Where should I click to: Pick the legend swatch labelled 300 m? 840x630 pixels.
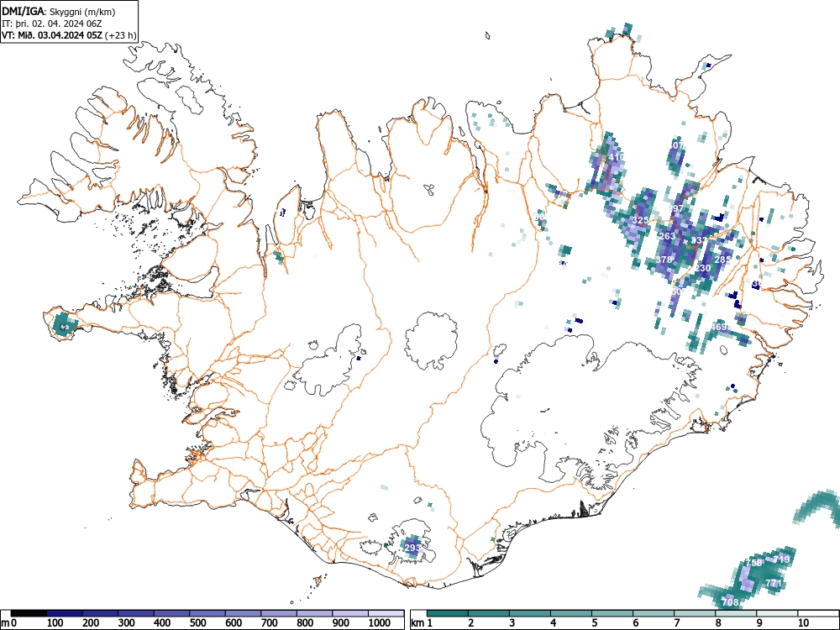tap(136, 613)
